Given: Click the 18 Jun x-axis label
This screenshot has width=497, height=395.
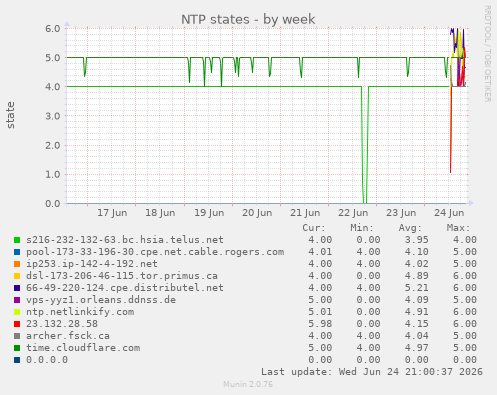Looking at the screenshot, I should (160, 213).
